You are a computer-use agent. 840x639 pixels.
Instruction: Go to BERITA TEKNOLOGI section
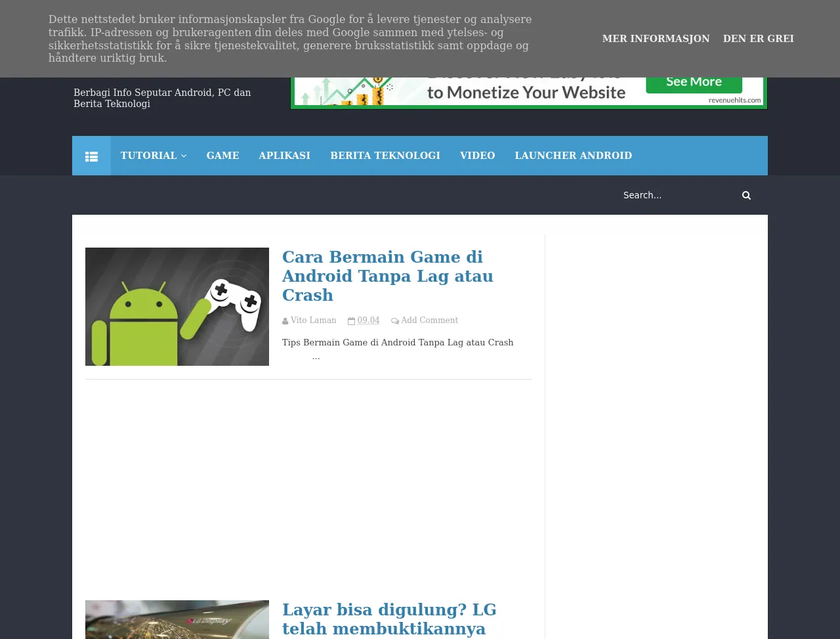click(385, 156)
